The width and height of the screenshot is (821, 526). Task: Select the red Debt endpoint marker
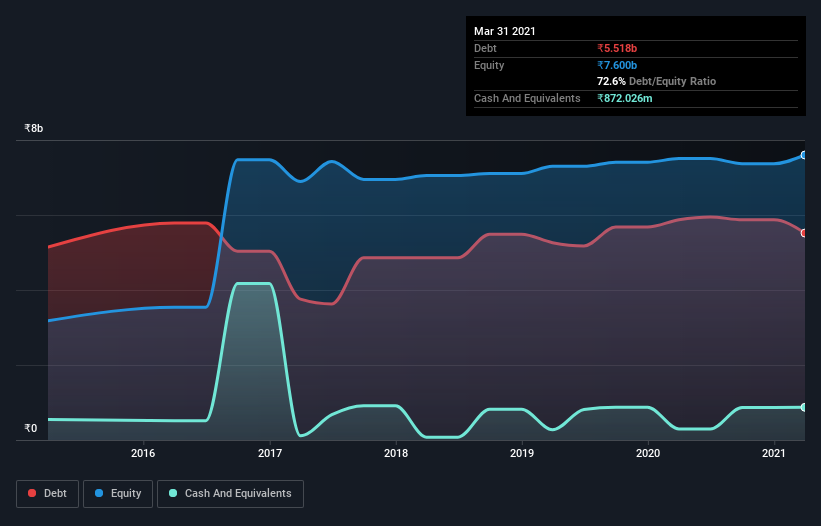pos(804,233)
